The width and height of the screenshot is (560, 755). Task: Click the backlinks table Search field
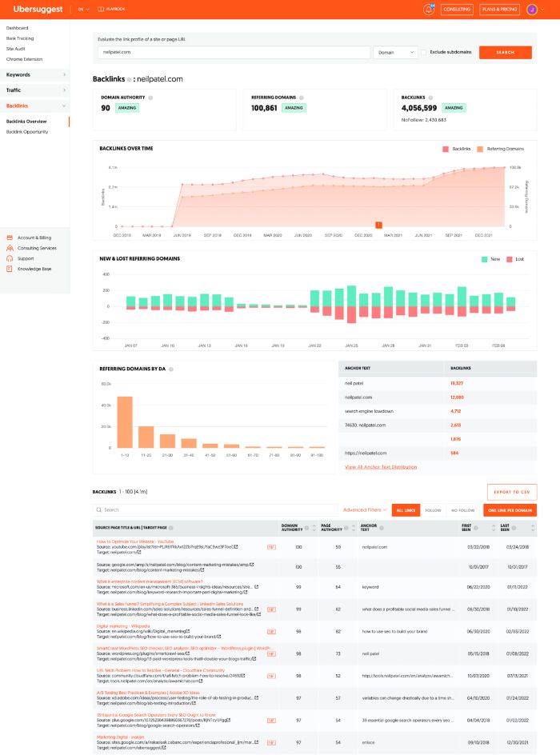coord(214,510)
